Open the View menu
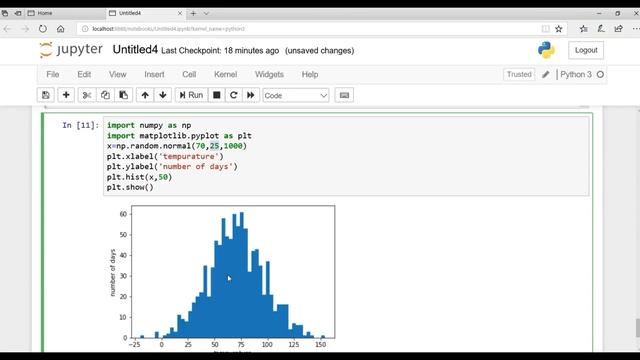The height and width of the screenshot is (360, 640). pos(118,74)
